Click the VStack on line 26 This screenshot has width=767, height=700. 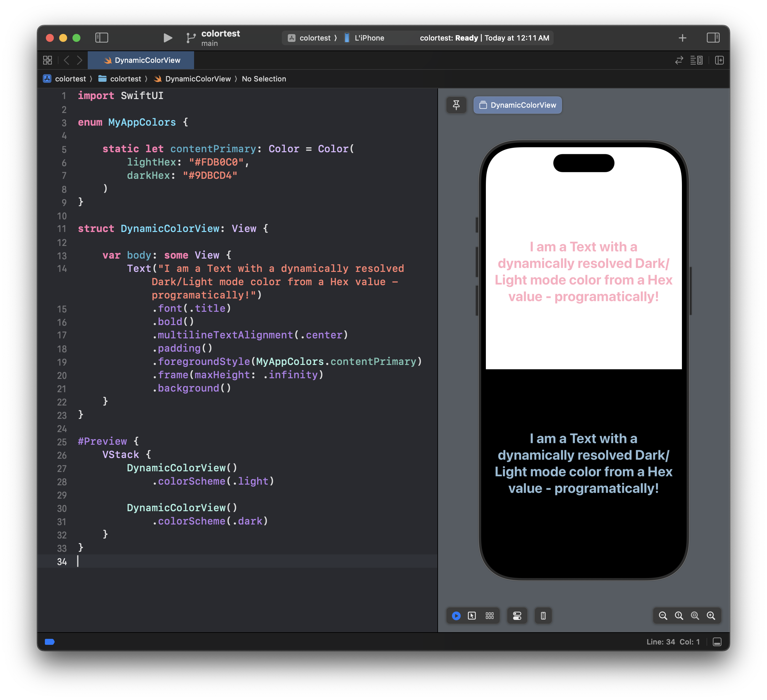(x=121, y=455)
